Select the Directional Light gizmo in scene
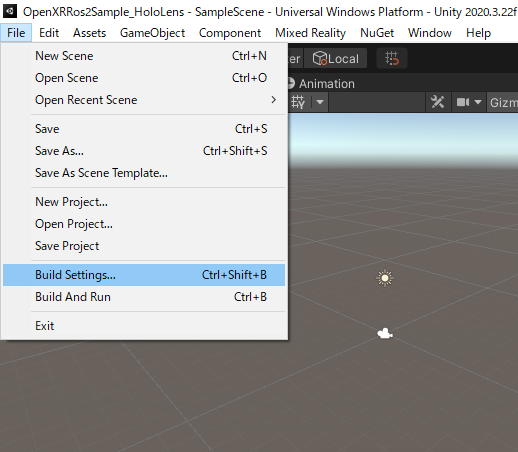518x452 pixels. [385, 278]
